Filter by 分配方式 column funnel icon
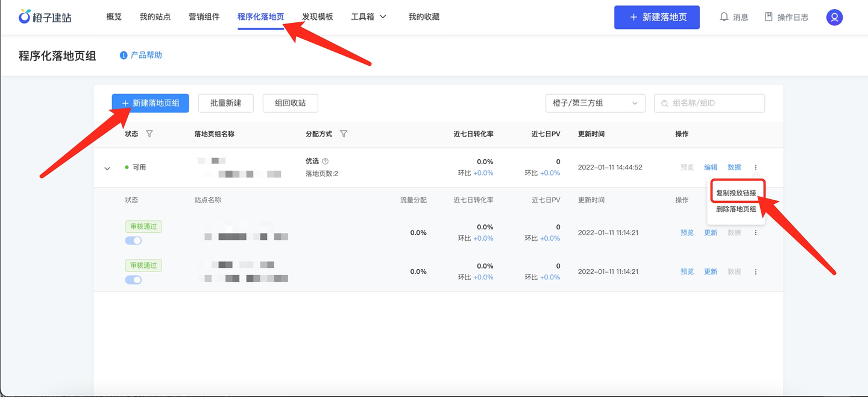Image resolution: width=868 pixels, height=397 pixels. click(344, 134)
